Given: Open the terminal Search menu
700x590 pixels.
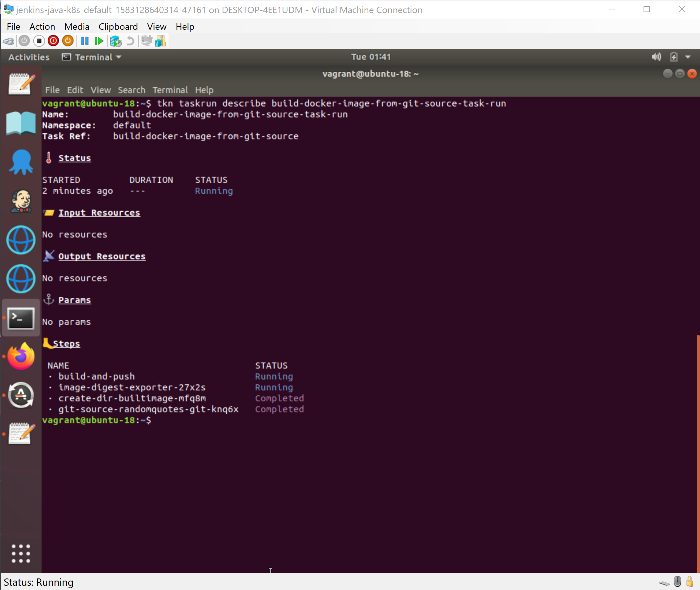Looking at the screenshot, I should click(131, 90).
